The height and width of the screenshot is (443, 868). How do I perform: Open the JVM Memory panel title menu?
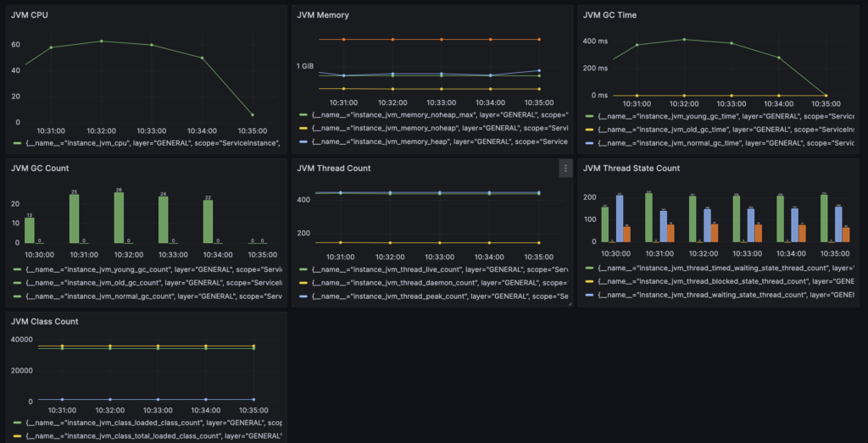323,15
